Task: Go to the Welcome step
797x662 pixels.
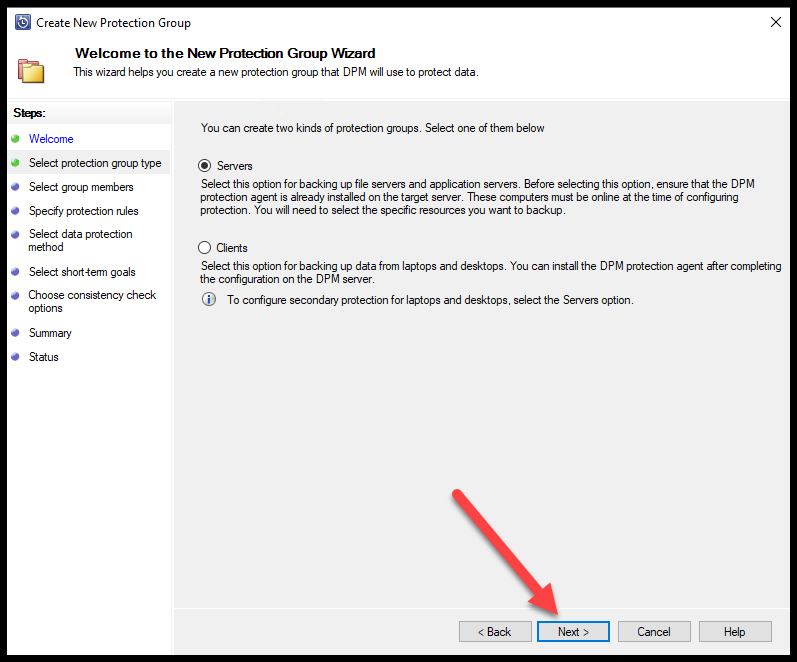Action: pos(51,139)
